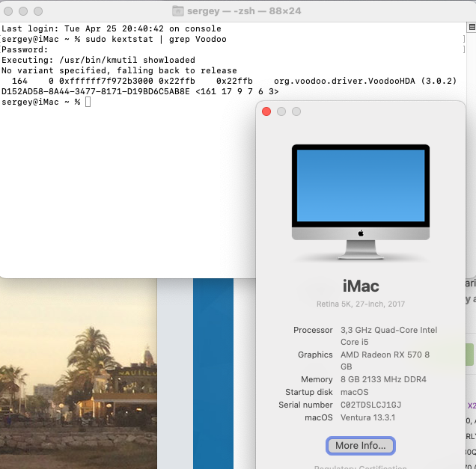Click the iMac computer image

pyautogui.click(x=361, y=202)
